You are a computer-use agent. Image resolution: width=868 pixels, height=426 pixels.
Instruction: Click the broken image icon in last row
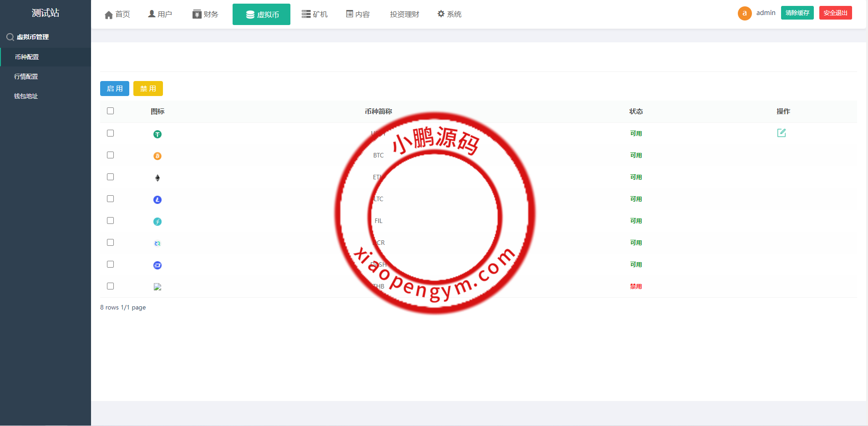[157, 287]
